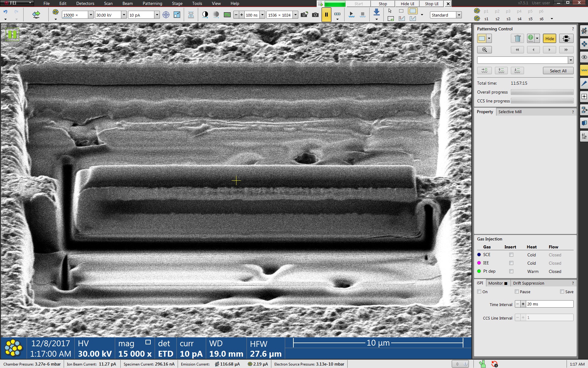Click the beam shift crosshair icon

pyautogui.click(x=166, y=15)
